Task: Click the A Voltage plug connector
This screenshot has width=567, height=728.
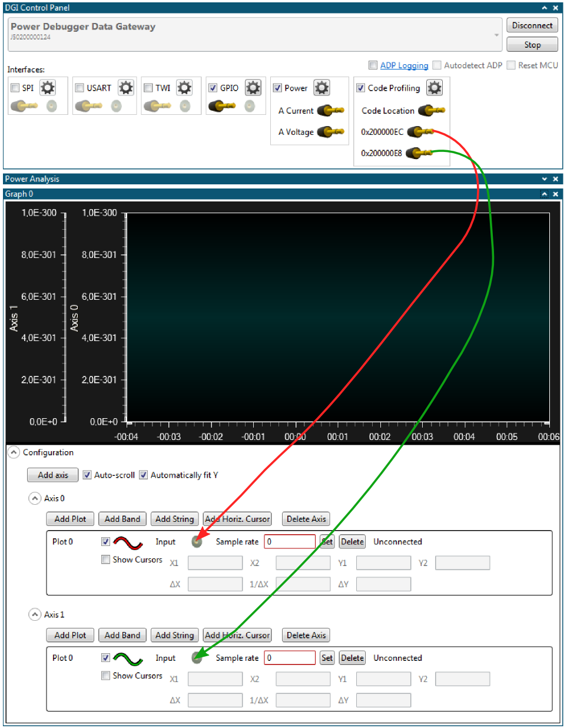Action: (331, 131)
